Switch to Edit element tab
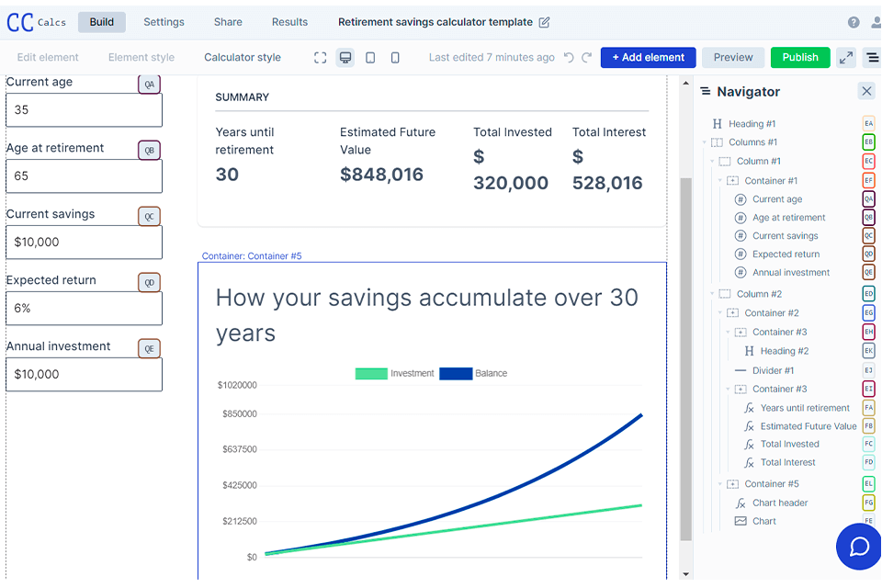This screenshot has height=588, width=882. [x=48, y=57]
